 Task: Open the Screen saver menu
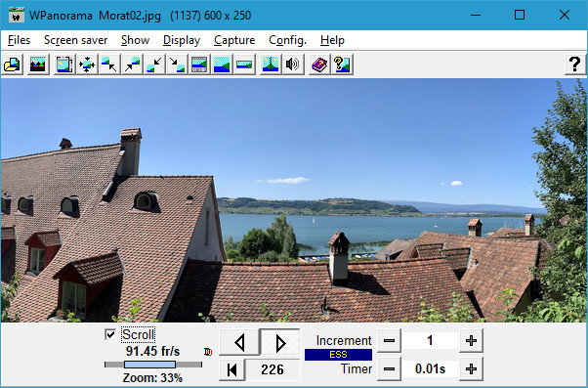pyautogui.click(x=76, y=40)
